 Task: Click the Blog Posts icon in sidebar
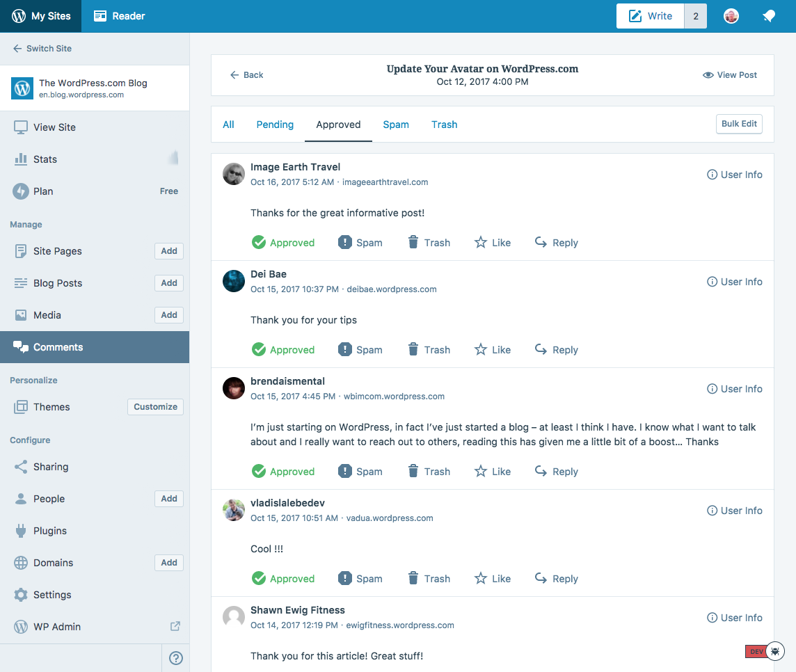[x=21, y=283]
